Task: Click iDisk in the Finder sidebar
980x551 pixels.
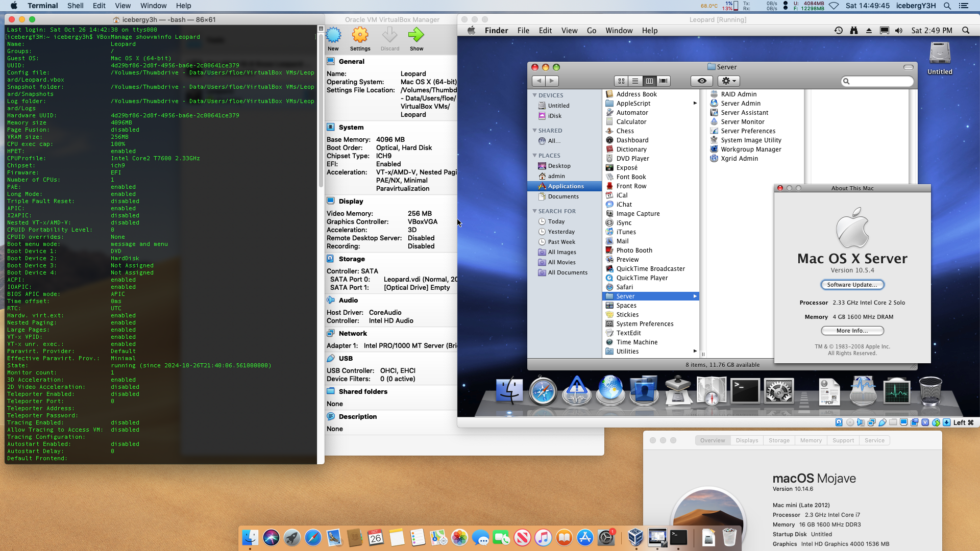Action: point(554,116)
